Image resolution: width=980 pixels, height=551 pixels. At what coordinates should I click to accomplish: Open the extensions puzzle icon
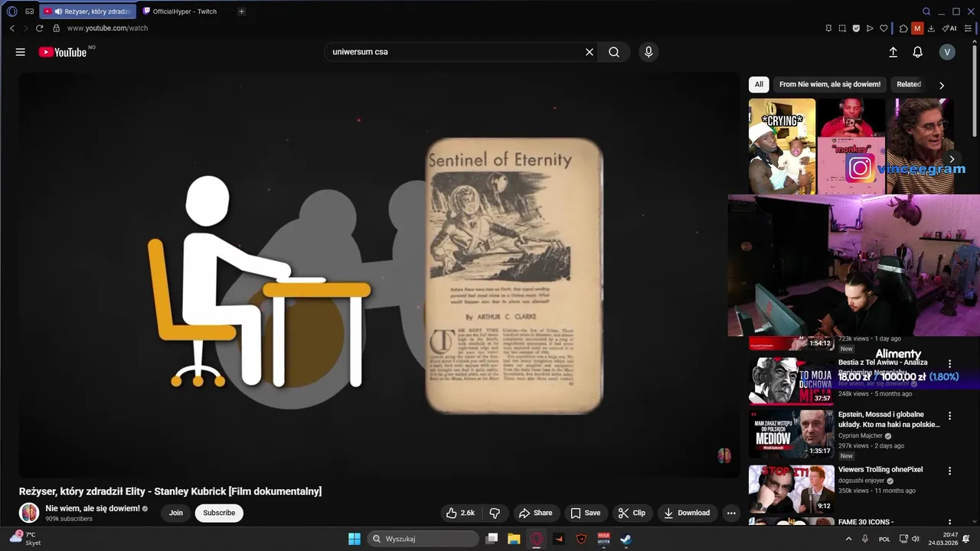tap(903, 28)
